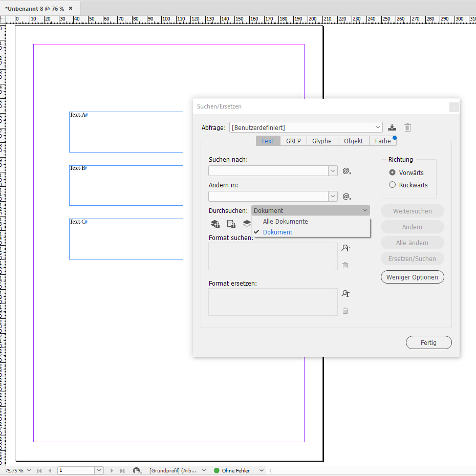Open the Ohne Fehler preflight status menu
476x476 pixels.
[239, 470]
